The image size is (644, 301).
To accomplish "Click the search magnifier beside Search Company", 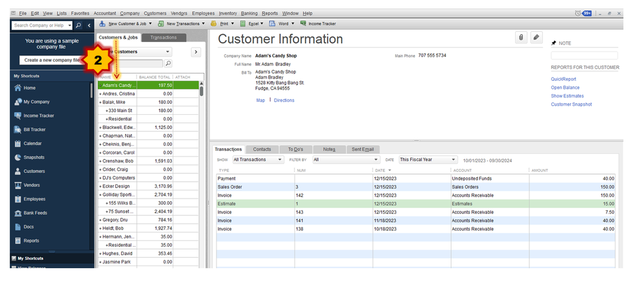I will click(x=79, y=26).
